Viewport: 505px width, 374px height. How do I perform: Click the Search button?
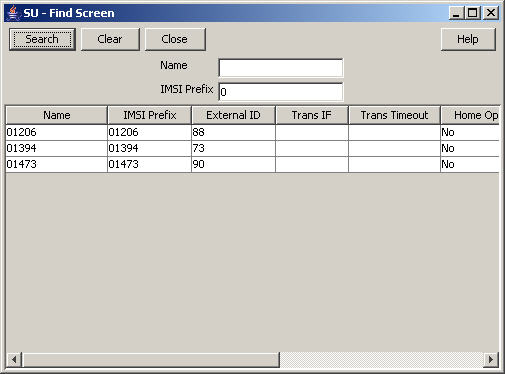[x=42, y=39]
